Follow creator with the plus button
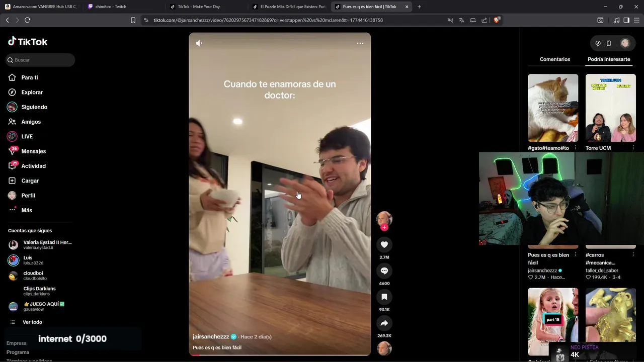The width and height of the screenshot is (644, 362). [384, 227]
